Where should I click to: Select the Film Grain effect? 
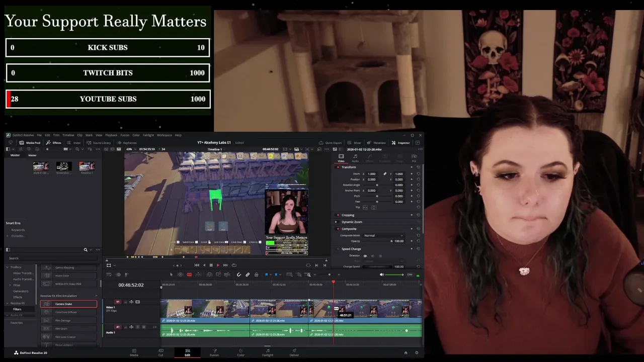[68, 328]
